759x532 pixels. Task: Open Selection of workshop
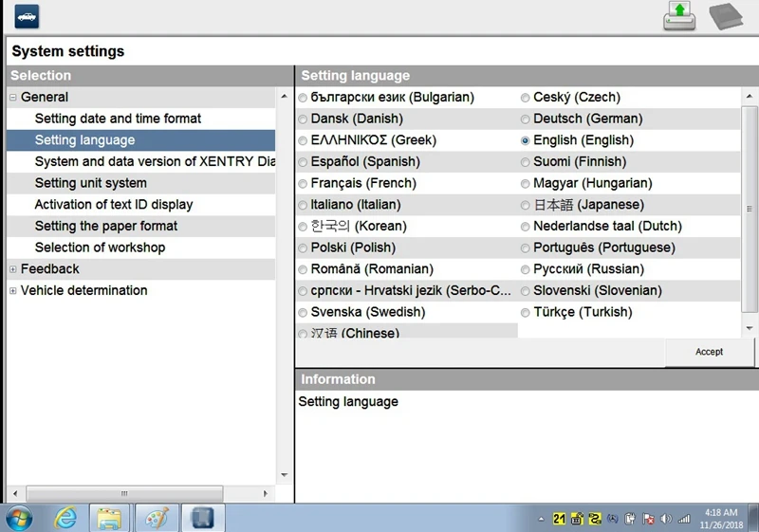pyautogui.click(x=140, y=248)
